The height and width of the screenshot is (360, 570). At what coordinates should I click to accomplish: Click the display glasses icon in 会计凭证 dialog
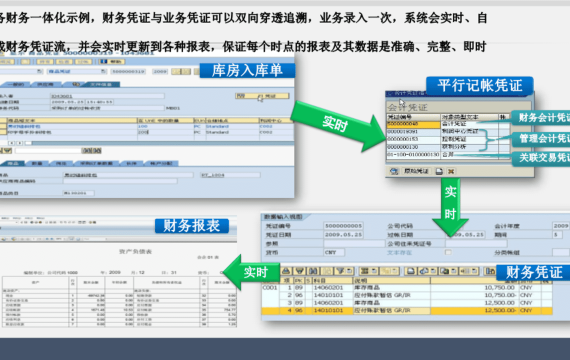coord(394,171)
